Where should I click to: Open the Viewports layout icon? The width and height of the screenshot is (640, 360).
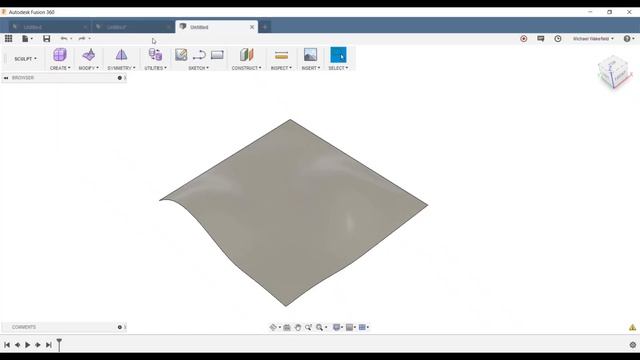click(x=363, y=327)
